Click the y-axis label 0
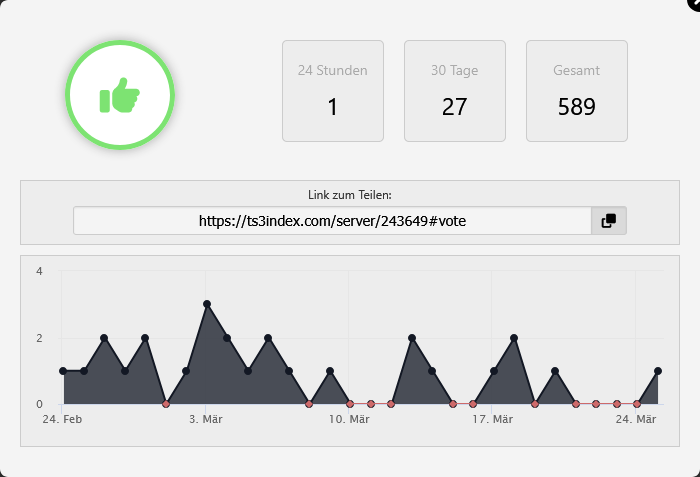Screen dimensions: 700x477 pyautogui.click(x=39, y=404)
